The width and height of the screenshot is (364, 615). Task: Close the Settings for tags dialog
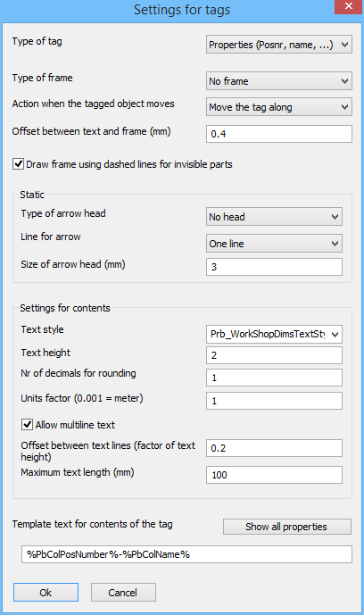coord(348,6)
